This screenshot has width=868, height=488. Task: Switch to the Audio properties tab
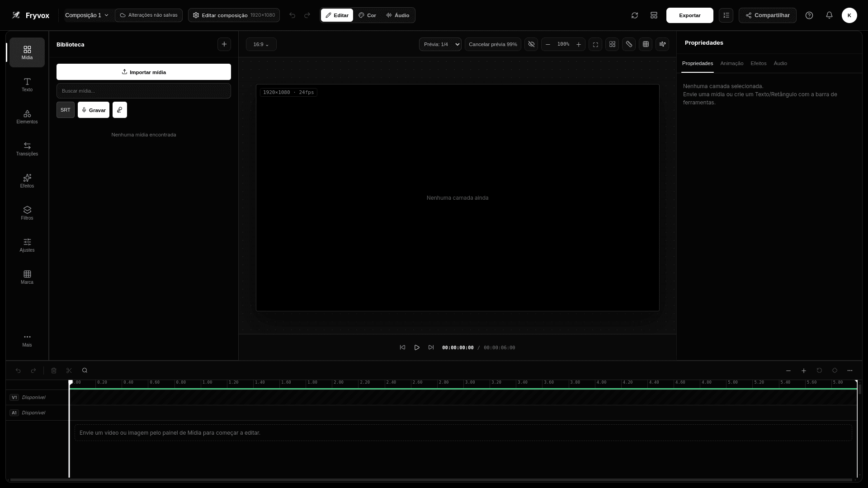coord(780,63)
